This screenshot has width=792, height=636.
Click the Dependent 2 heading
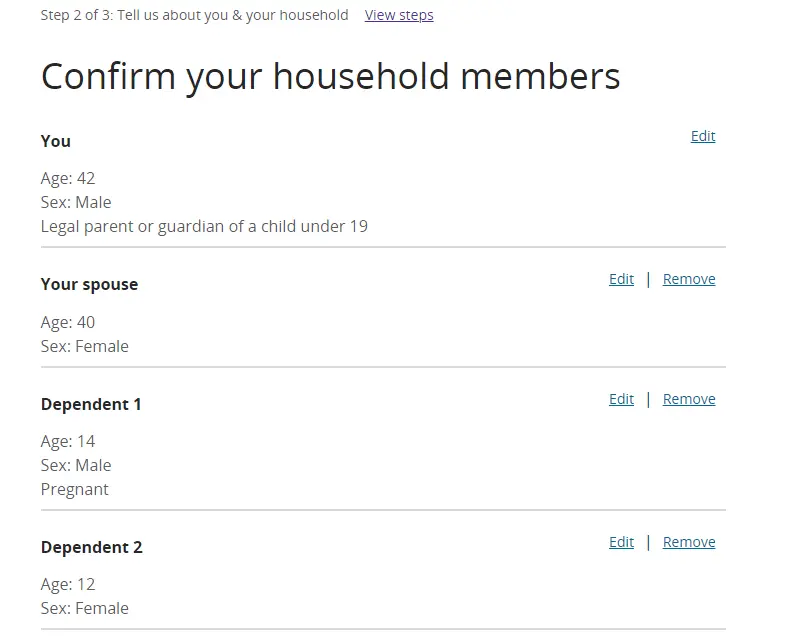(91, 547)
